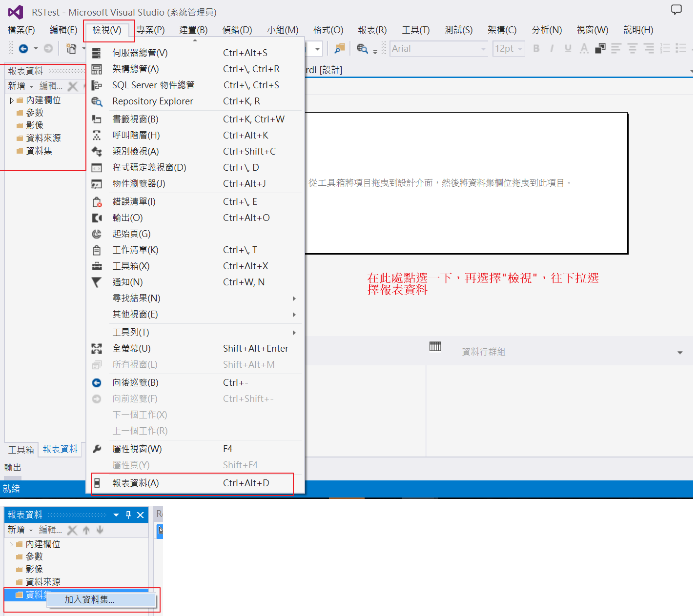Launch Repository Explorer from the menu
The image size is (697, 616).
(x=195, y=101)
